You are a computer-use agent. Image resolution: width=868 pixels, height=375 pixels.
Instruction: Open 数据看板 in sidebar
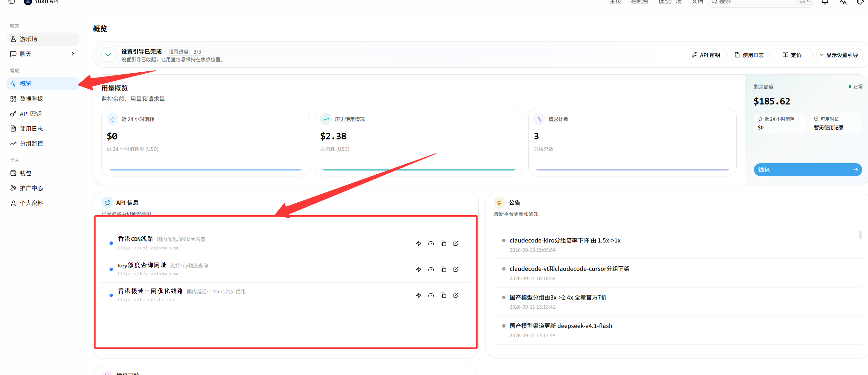[x=43, y=99]
